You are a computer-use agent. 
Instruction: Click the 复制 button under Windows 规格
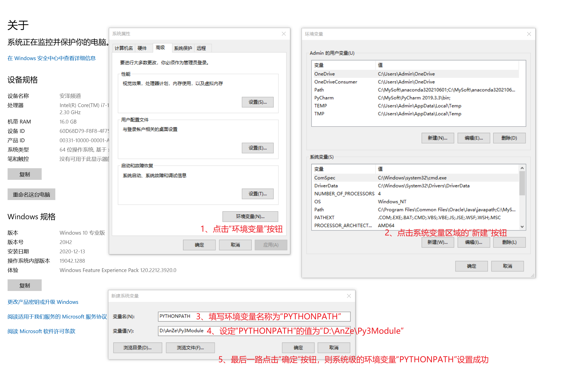25,285
